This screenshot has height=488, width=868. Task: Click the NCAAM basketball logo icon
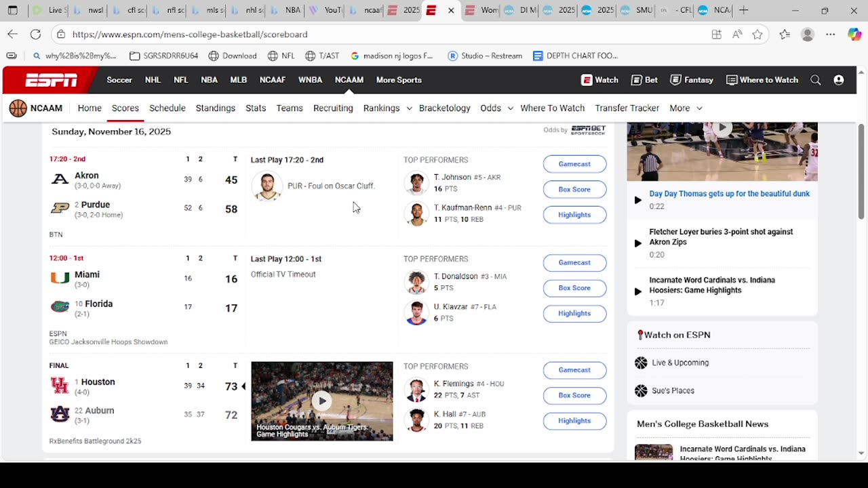coord(18,108)
